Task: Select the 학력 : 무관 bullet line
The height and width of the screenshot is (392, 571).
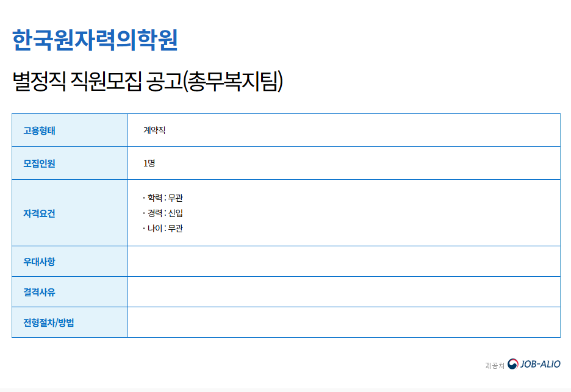Action: pos(163,198)
